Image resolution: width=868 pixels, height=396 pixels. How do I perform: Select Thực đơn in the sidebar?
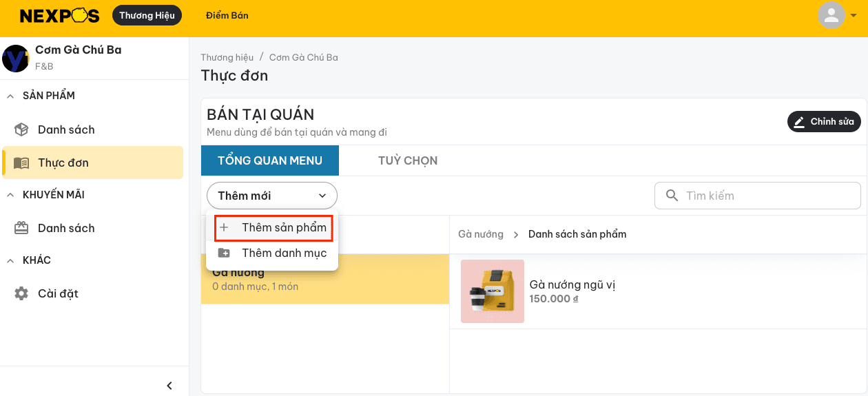[93, 163]
